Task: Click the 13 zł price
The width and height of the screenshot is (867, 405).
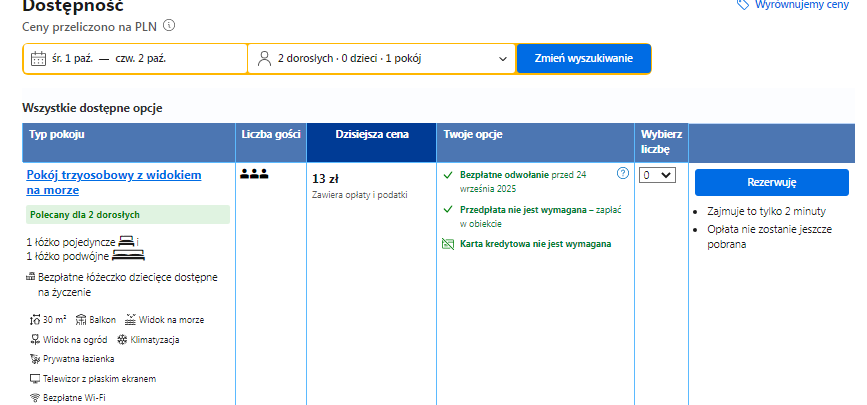Action: (325, 179)
